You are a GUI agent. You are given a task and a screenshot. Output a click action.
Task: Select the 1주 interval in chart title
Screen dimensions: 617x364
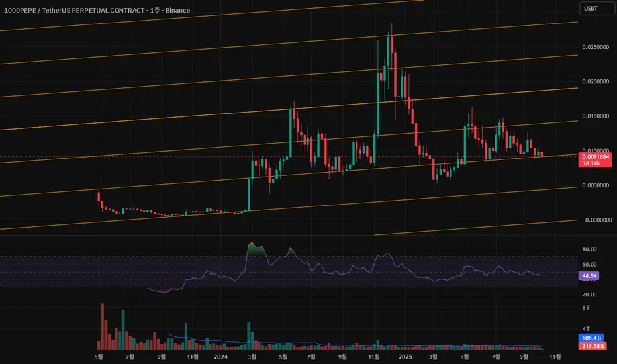point(155,10)
